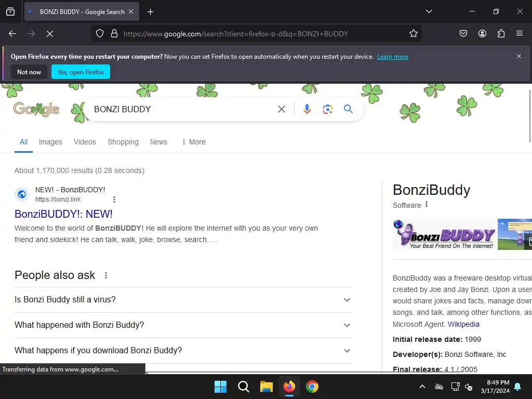The width and height of the screenshot is (532, 399).
Task: Open the list all tabs chevron
Action: [429, 11]
